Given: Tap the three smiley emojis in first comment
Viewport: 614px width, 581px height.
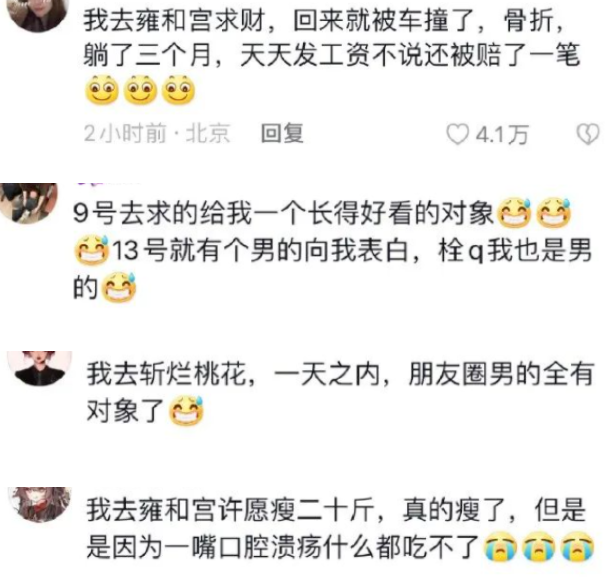Looking at the screenshot, I should click(x=140, y=90).
